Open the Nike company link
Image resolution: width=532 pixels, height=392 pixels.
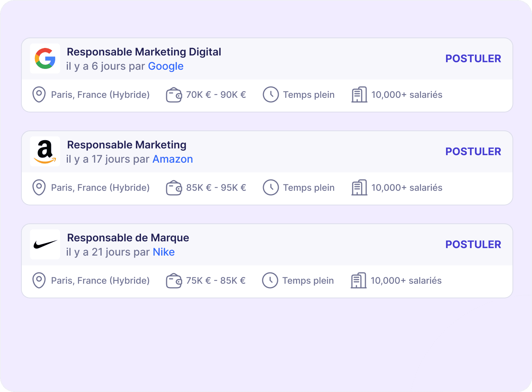(164, 252)
